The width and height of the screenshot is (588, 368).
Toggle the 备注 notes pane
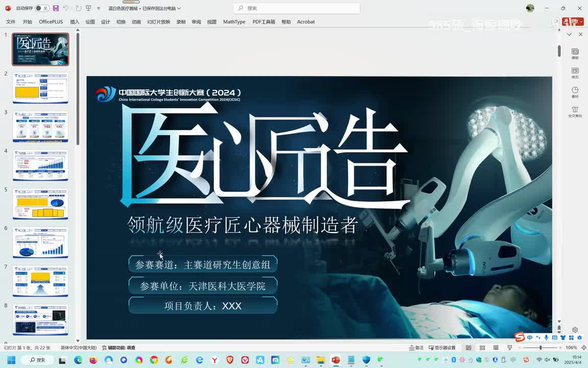416,348
